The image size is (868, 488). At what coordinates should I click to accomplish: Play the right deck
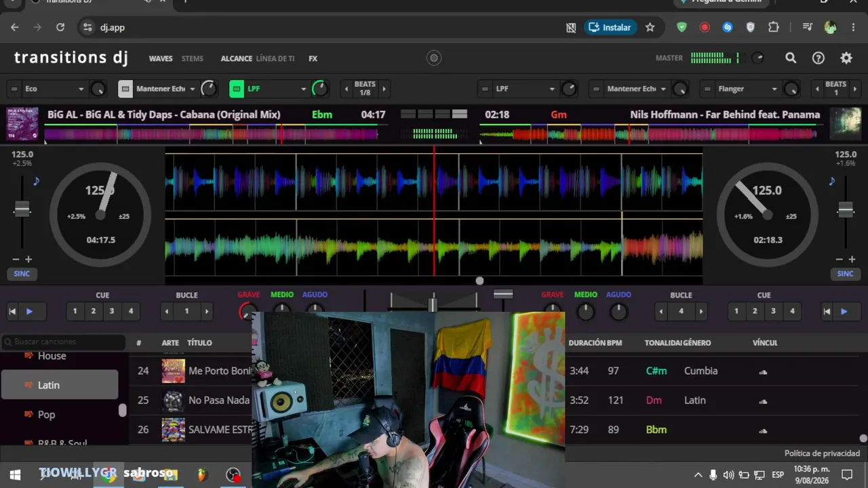844,311
